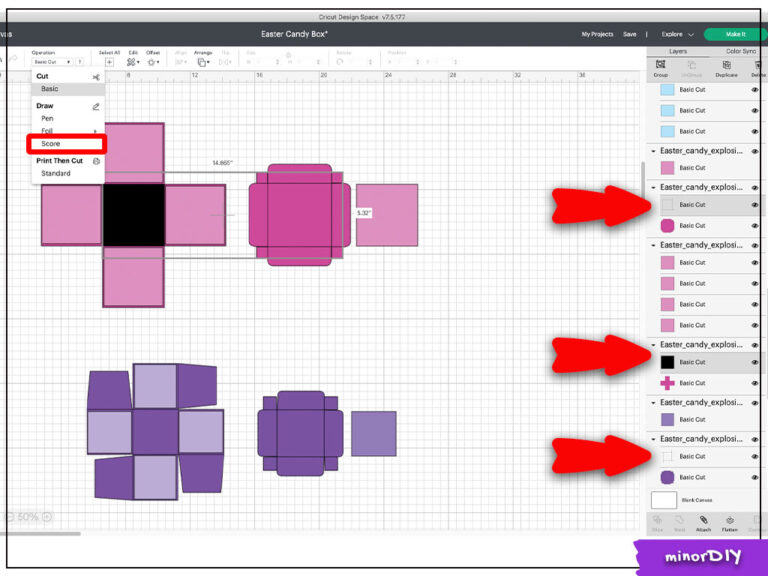Click the Make It button
This screenshot has height=576, width=768.
coord(735,34)
